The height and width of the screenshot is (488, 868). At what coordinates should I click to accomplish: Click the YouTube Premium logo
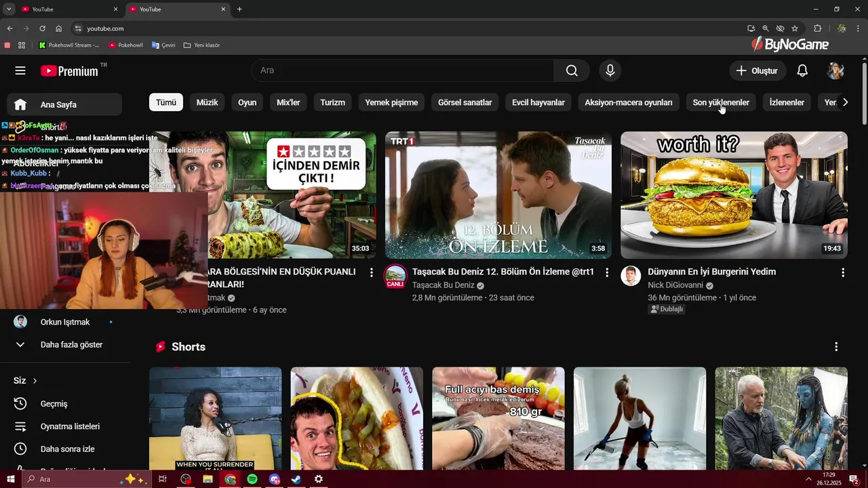[x=70, y=70]
